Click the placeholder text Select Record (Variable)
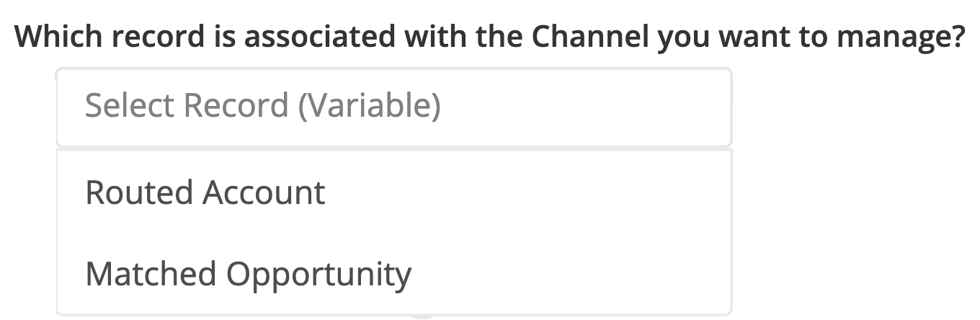The image size is (980, 320). coord(262,107)
